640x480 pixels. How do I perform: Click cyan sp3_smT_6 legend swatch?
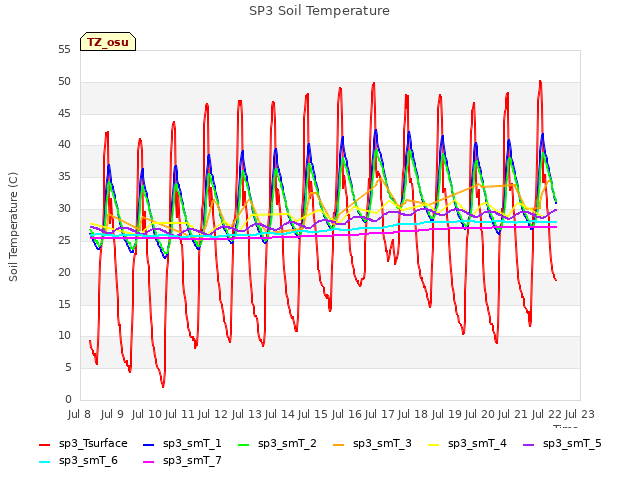pyautogui.click(x=44, y=462)
